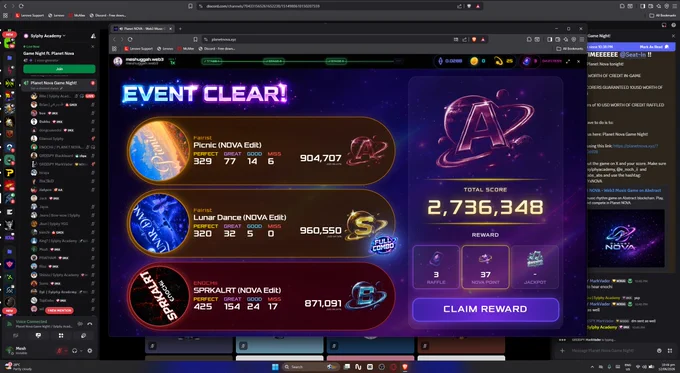680x373 pixels.
Task: Open the Picnic (NOVA Edit) cover art
Action: tap(159, 150)
